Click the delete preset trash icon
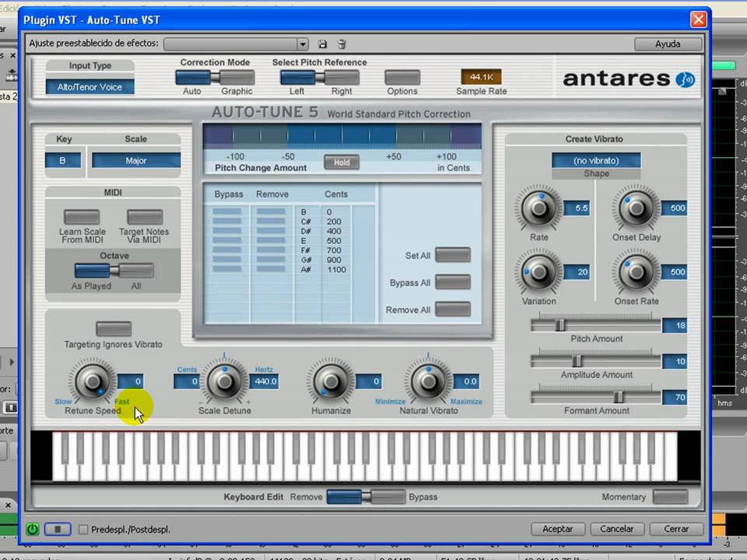This screenshot has height=560, width=747. tap(342, 44)
